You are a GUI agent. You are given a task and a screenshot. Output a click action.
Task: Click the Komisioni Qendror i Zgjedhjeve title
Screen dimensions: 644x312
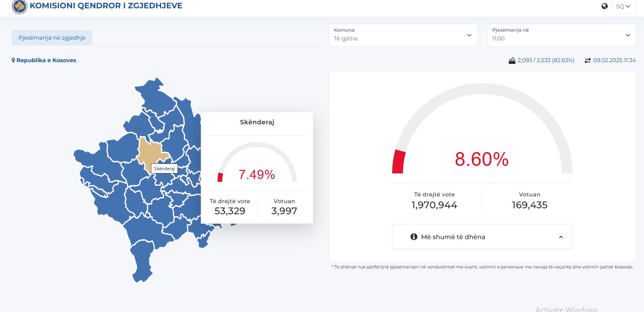click(x=106, y=6)
